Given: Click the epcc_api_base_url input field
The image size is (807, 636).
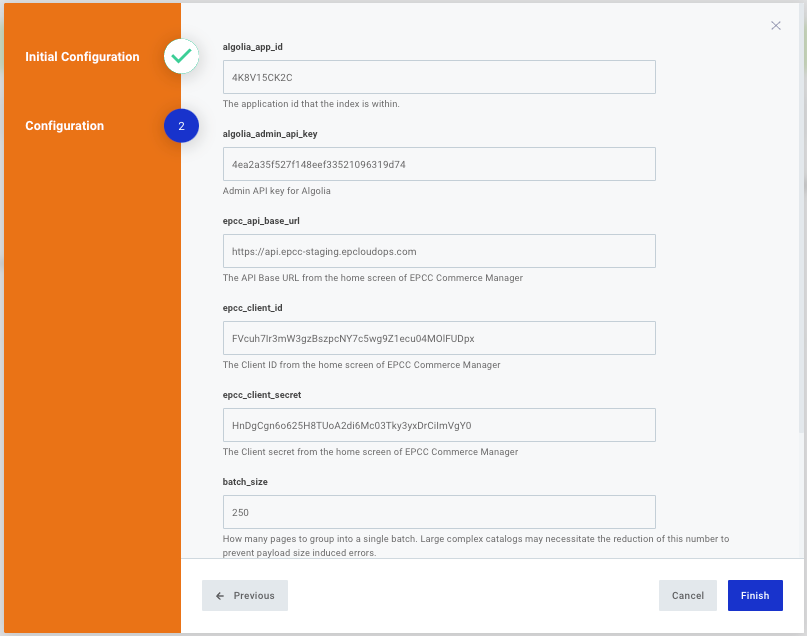Looking at the screenshot, I should click(438, 251).
